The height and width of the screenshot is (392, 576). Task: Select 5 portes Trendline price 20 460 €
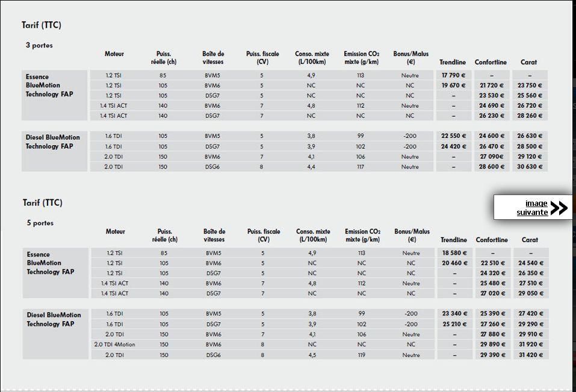click(455, 263)
